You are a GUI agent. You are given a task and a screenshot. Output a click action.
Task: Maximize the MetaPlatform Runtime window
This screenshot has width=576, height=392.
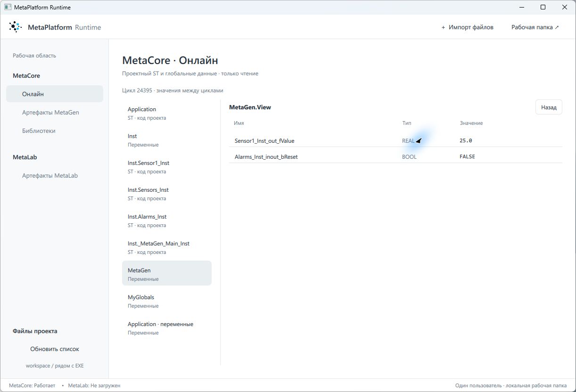tap(543, 8)
